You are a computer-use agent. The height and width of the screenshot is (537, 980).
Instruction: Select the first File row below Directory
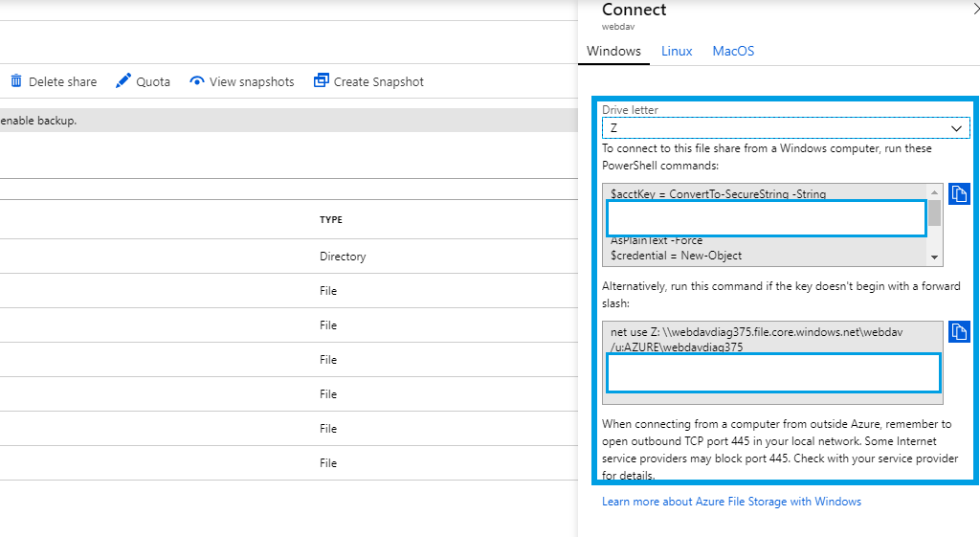click(x=328, y=291)
